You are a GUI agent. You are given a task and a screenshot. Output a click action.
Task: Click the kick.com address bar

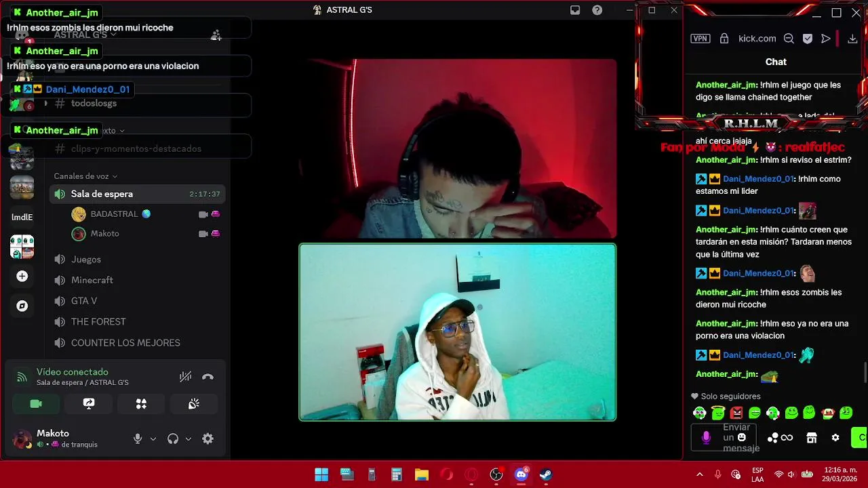(757, 39)
